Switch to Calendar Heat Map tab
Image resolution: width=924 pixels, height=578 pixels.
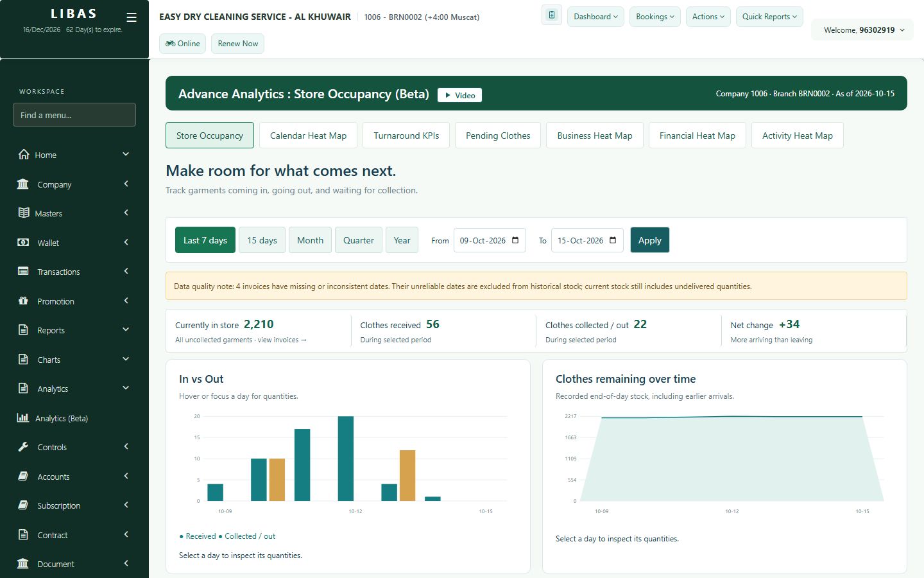[x=308, y=136]
